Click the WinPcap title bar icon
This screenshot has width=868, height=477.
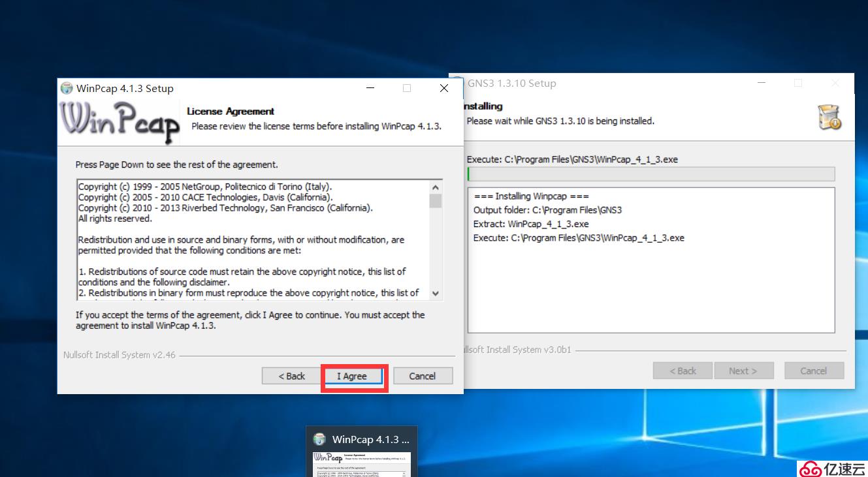[x=67, y=88]
